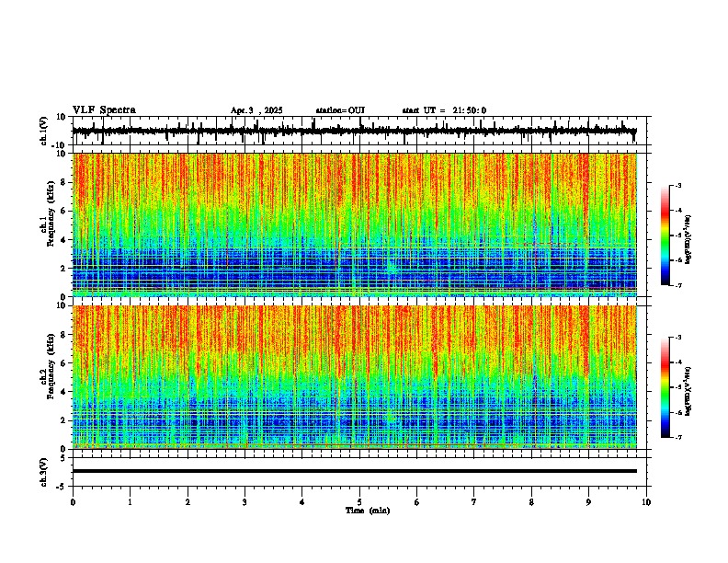This screenshot has width=728, height=563.
Task: Click the "0" time axis tick label
Action: point(73,502)
